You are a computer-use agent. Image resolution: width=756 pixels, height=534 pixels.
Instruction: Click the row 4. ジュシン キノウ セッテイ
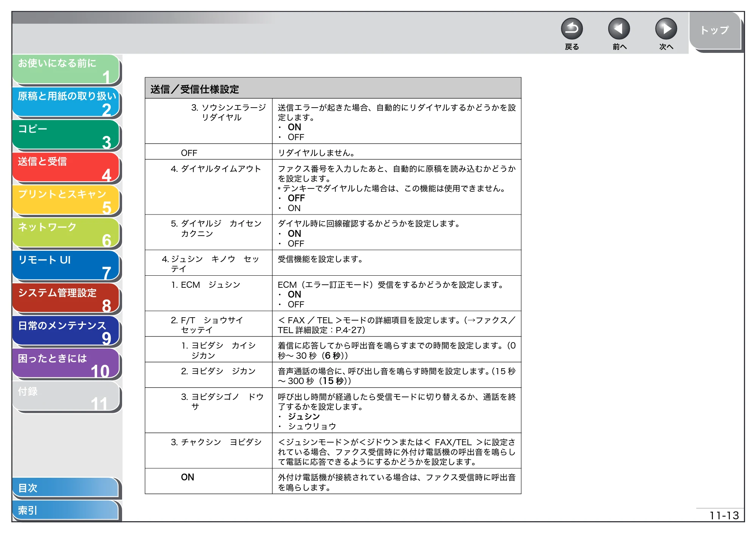point(333,263)
